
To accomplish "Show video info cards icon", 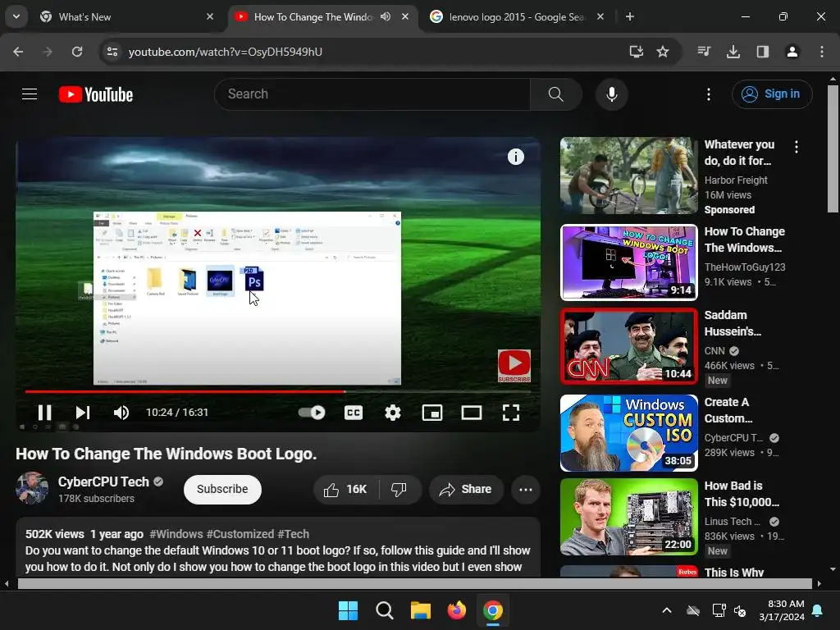I will [x=515, y=157].
